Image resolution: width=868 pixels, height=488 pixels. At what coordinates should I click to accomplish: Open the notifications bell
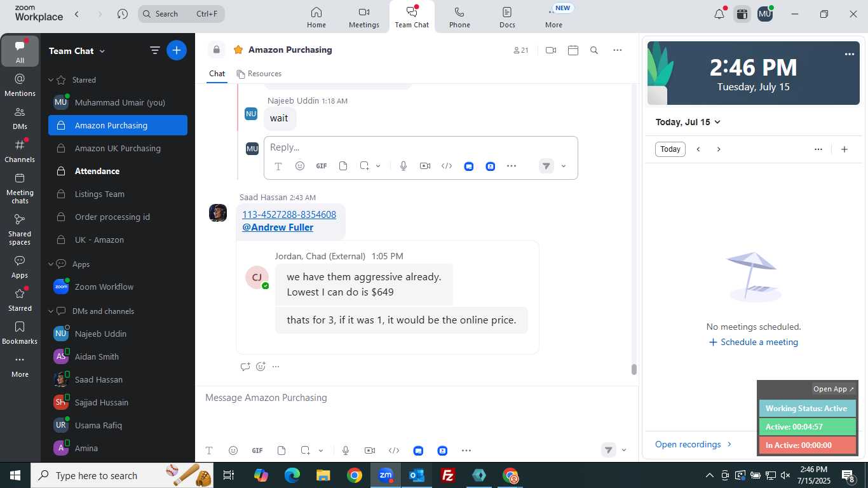[x=719, y=14]
